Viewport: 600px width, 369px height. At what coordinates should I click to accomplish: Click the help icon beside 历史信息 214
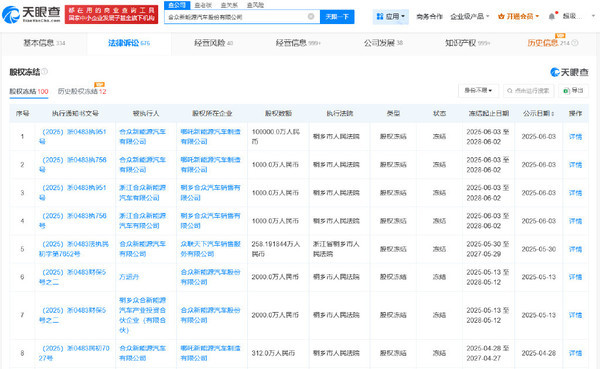(575, 43)
